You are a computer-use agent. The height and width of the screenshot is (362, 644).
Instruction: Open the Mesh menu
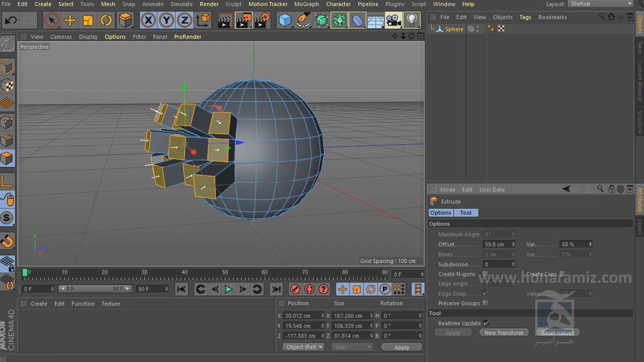coord(108,4)
